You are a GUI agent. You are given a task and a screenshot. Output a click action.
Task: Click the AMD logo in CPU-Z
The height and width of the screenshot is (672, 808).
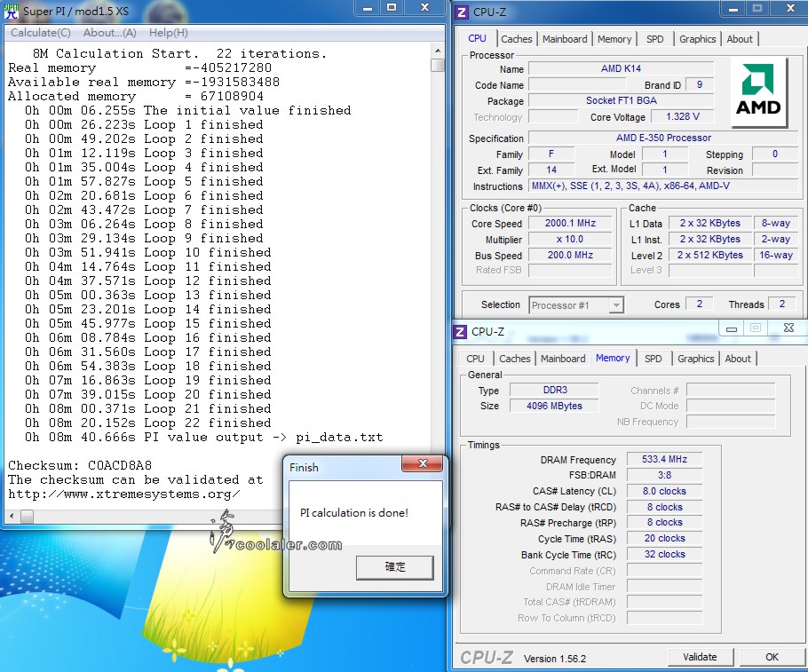tap(758, 91)
